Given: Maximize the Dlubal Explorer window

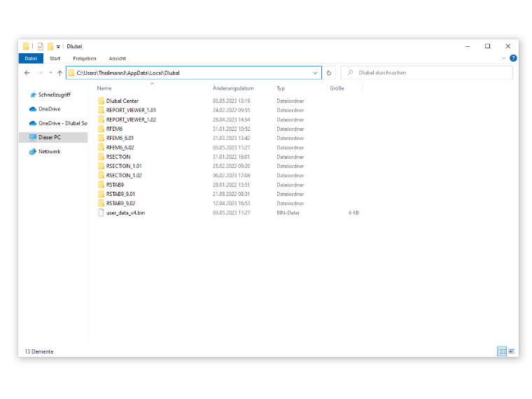Looking at the screenshot, I should [488, 46].
